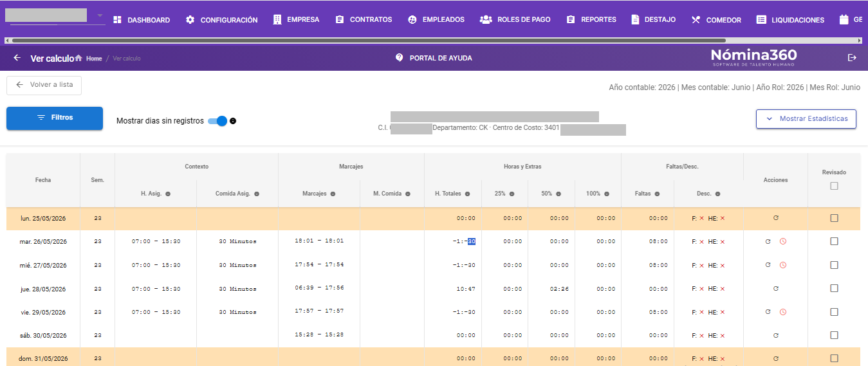
Task: Click recalculate icon for dom. 31/05/2026
Action: [775, 358]
